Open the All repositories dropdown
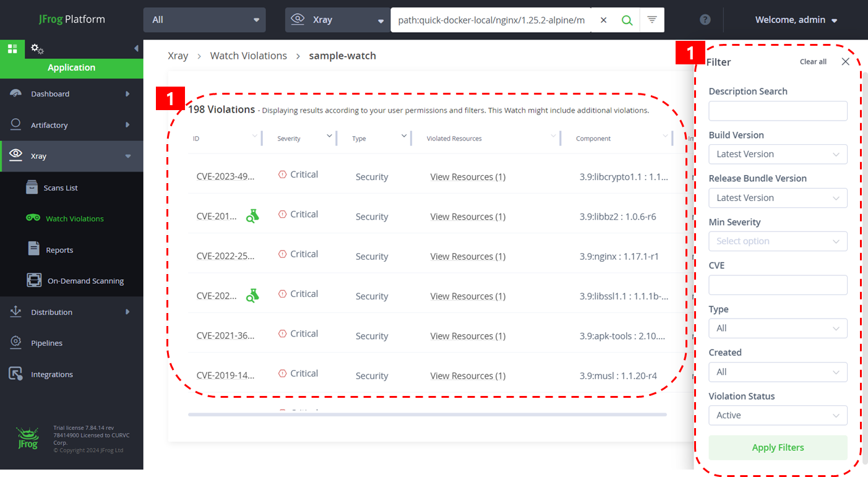The height and width of the screenshot is (477, 868). point(205,20)
